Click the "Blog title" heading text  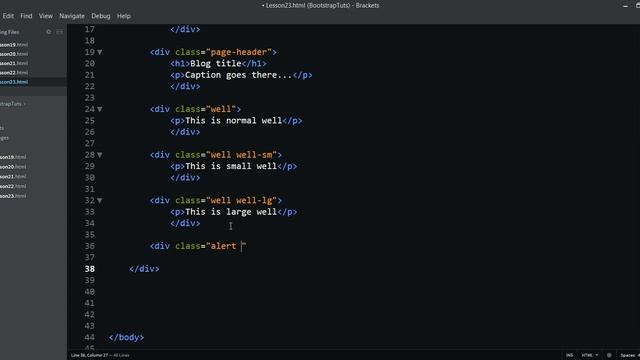point(216,64)
